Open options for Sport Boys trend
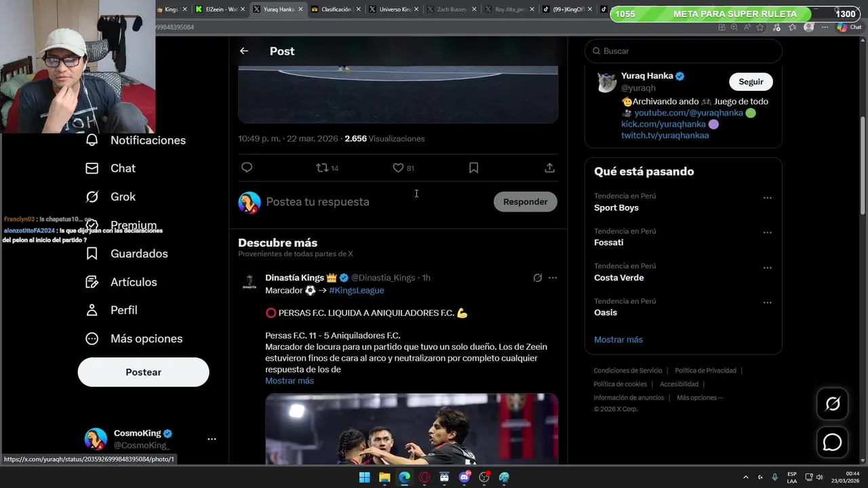The image size is (868, 488). click(767, 198)
